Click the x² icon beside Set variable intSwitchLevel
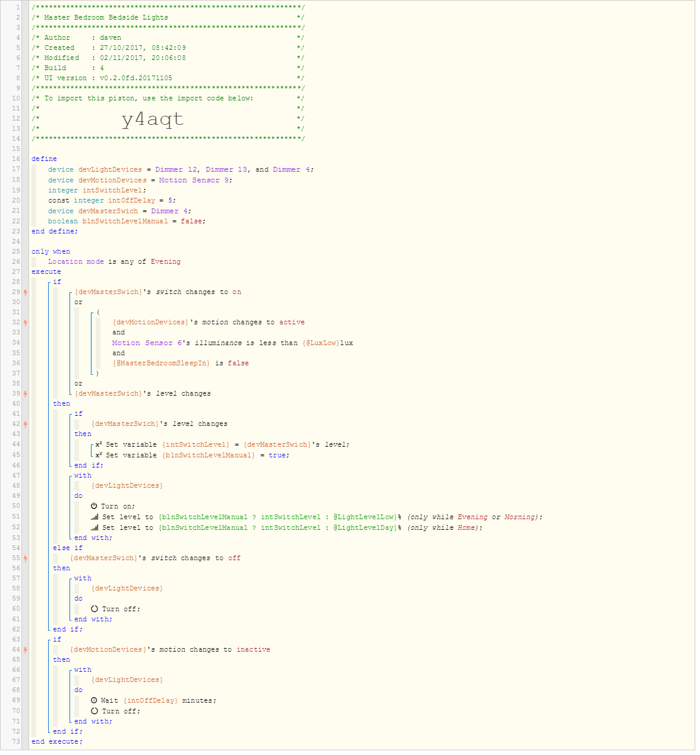Image resolution: width=700 pixels, height=755 pixels. click(x=99, y=444)
